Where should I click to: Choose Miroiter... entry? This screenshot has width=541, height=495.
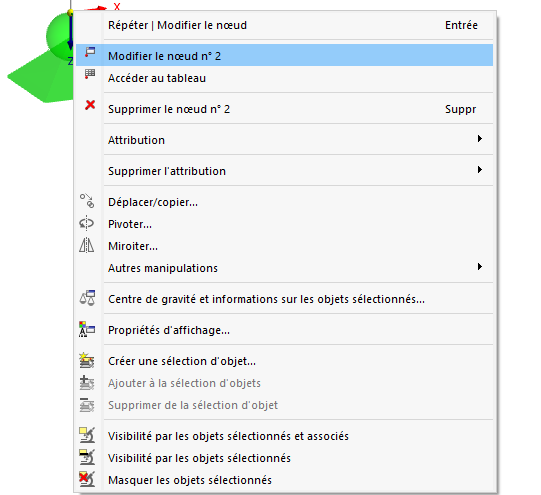coord(284,246)
